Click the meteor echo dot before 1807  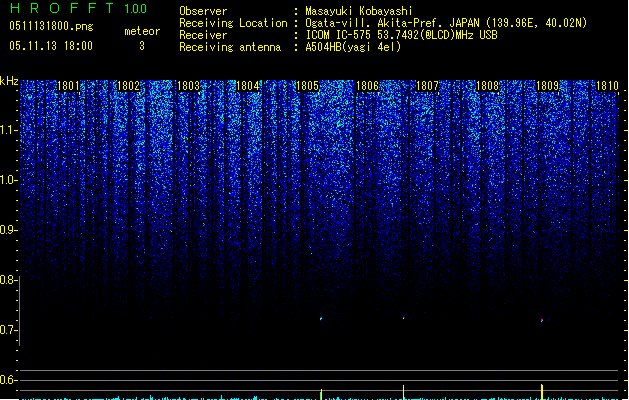(404, 318)
